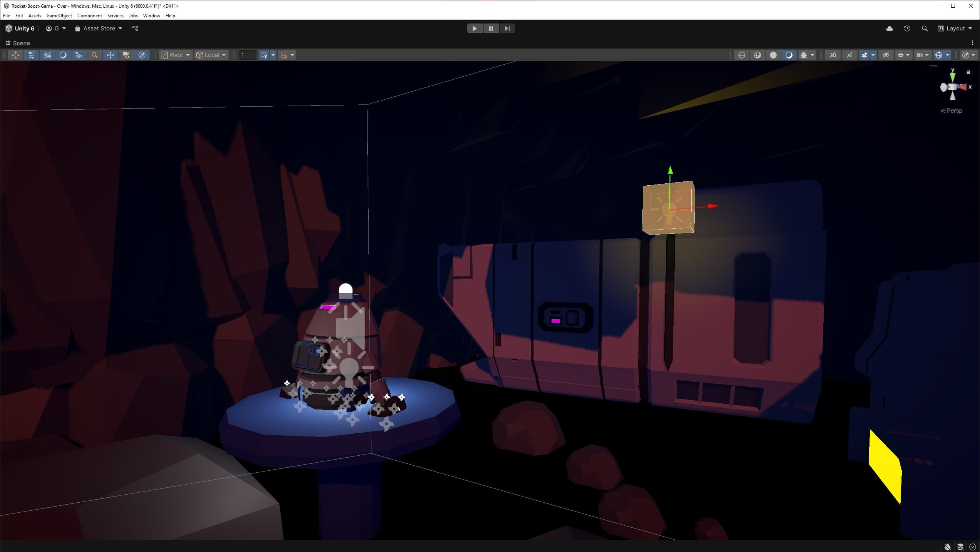Click the debug draw mode bug icon
Screen dimensions: 980x552
coord(803,55)
